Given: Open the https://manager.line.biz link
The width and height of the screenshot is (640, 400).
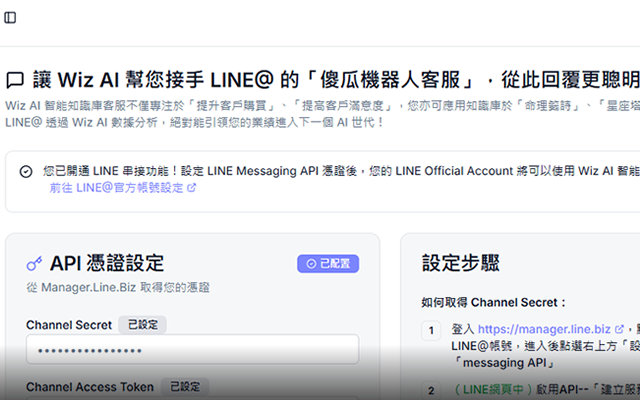Looking at the screenshot, I should (544, 328).
